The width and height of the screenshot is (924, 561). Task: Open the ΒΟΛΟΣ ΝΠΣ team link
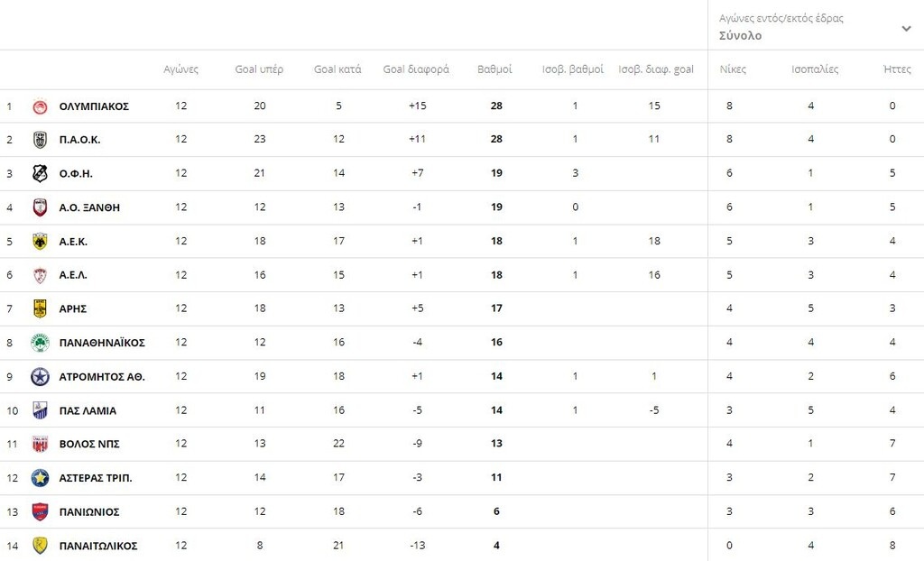tap(89, 444)
